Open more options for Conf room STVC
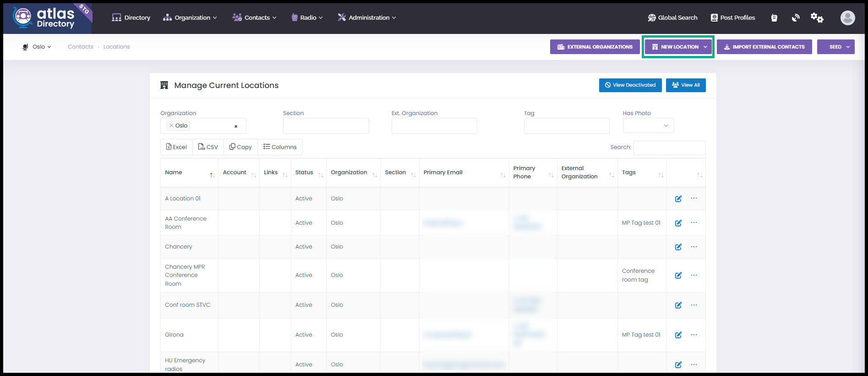This screenshot has height=376, width=868. [694, 305]
